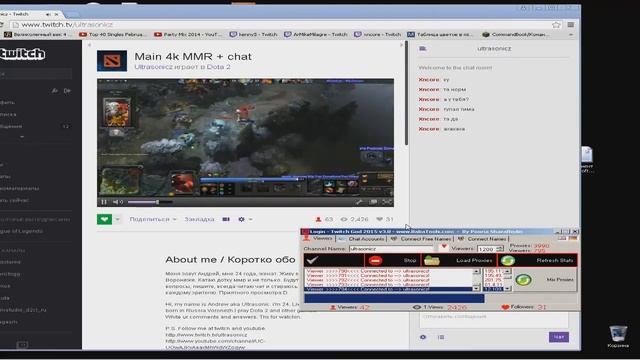Open the document file on desktop
640x360 pixels.
coord(587,160)
